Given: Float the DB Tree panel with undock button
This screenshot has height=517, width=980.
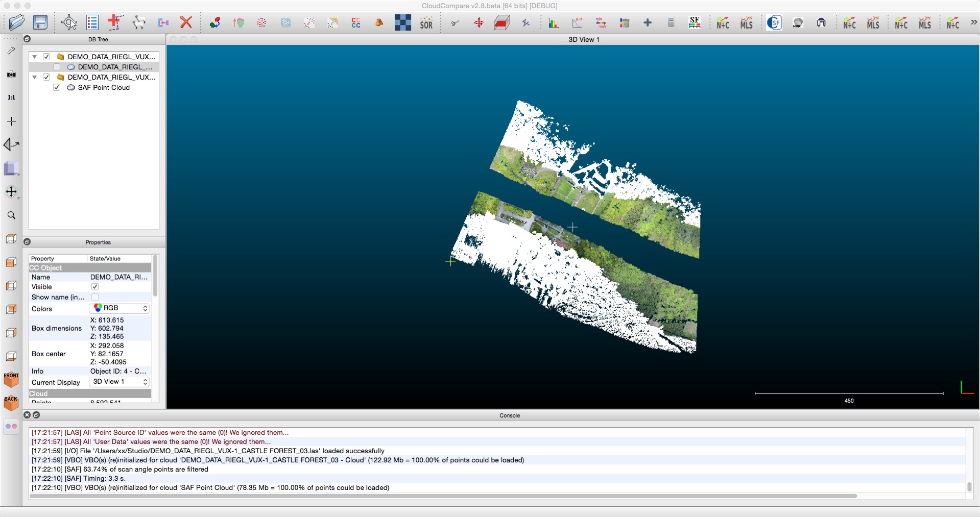Looking at the screenshot, I should tap(28, 39).
